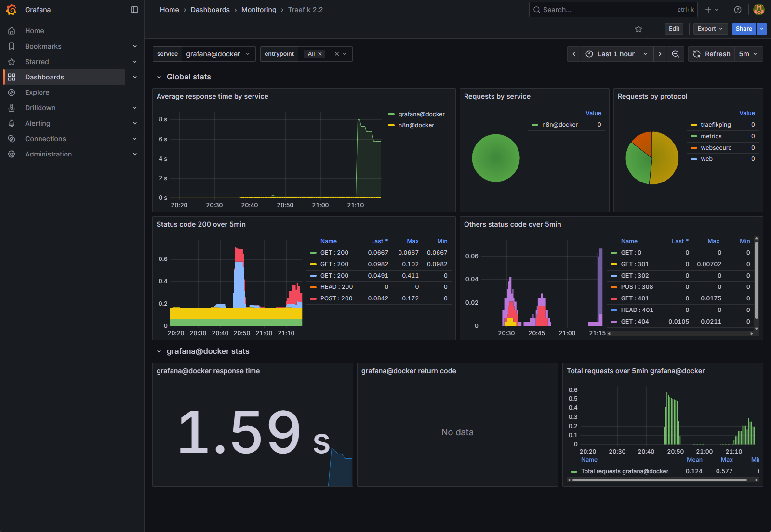771x532 pixels.
Task: Go to Monitoring breadcrumb
Action: 259,10
